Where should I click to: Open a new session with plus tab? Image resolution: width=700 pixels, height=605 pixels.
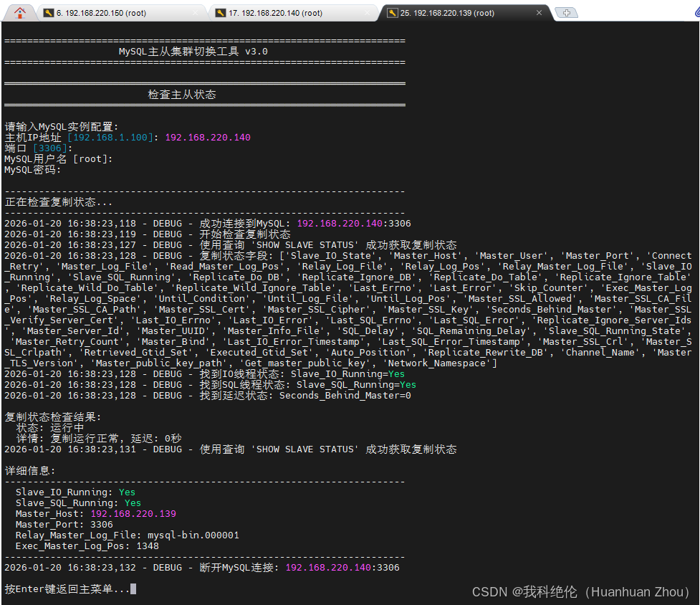[567, 13]
